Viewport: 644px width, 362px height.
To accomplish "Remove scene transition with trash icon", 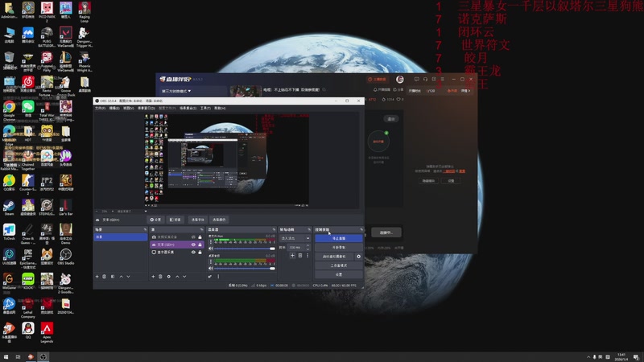I will (300, 256).
